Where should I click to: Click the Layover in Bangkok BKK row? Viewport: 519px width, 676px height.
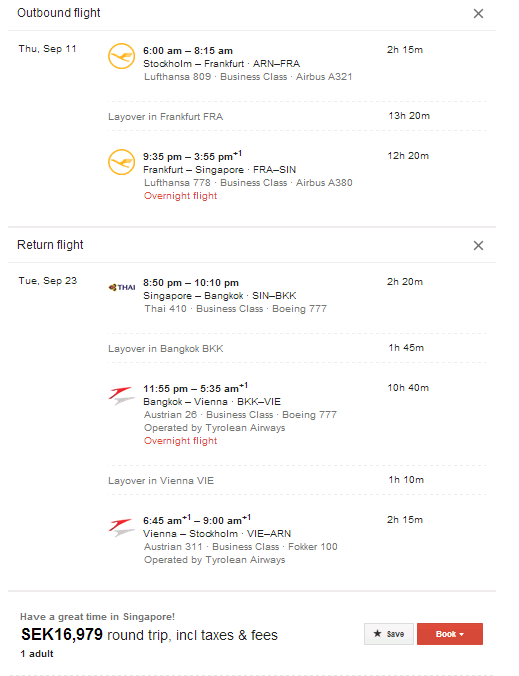point(297,348)
